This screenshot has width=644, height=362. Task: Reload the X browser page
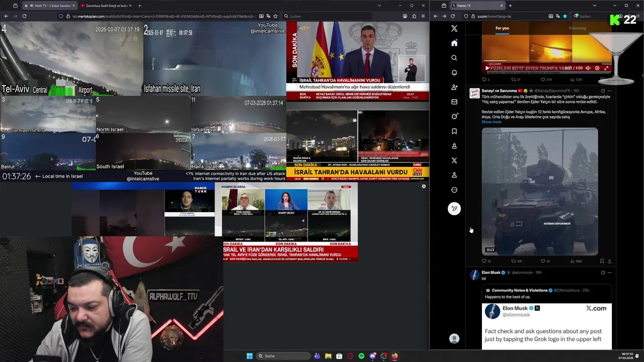[x=453, y=16]
